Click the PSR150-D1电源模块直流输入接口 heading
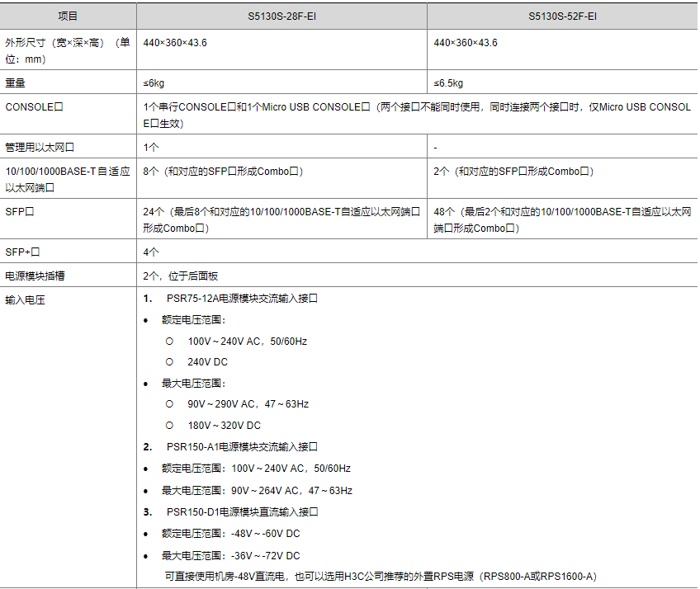 click(243, 511)
